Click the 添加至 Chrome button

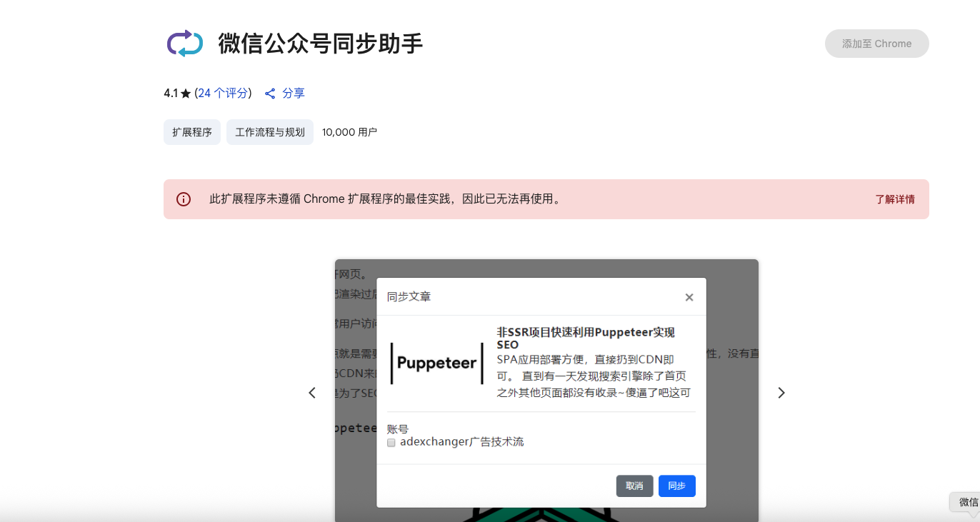tap(876, 44)
